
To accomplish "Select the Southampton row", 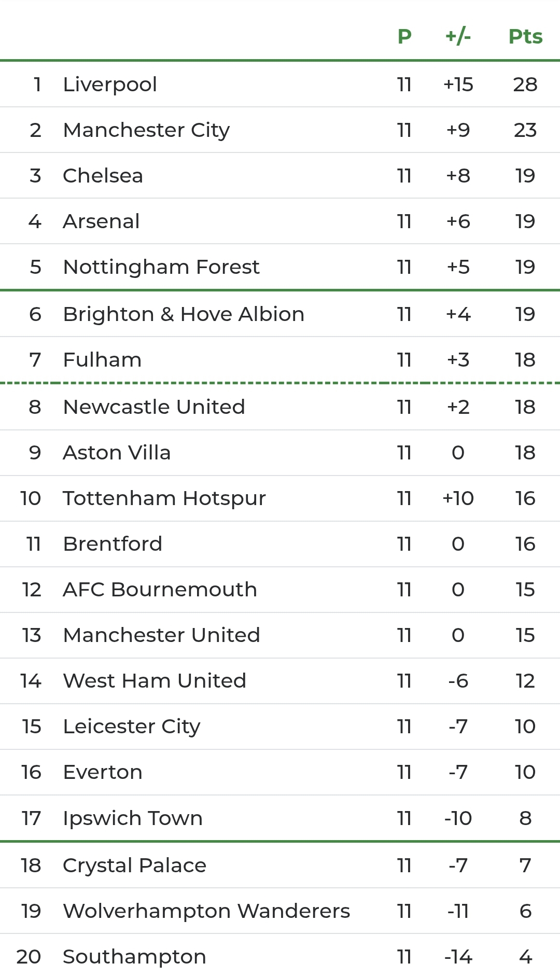I will tap(280, 955).
